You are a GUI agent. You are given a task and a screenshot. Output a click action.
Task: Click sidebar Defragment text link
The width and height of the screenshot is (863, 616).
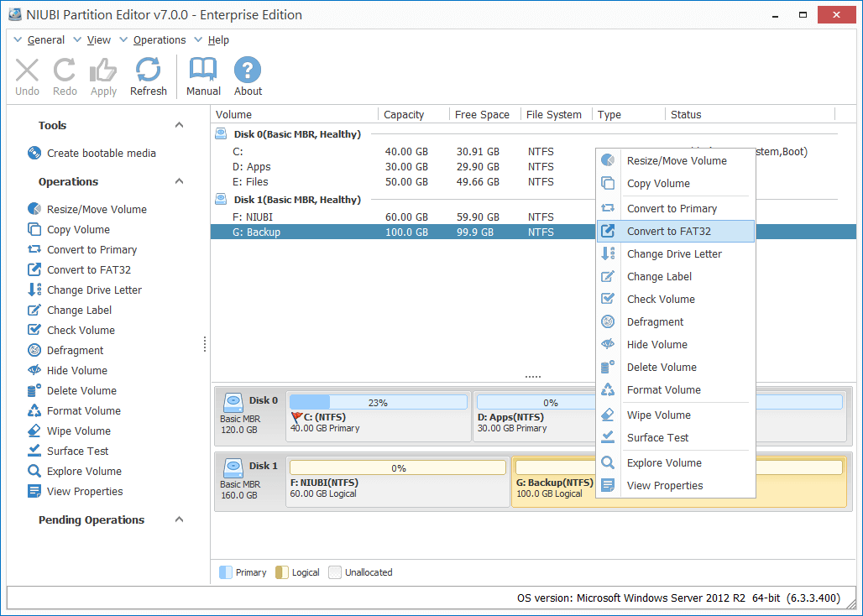(75, 350)
